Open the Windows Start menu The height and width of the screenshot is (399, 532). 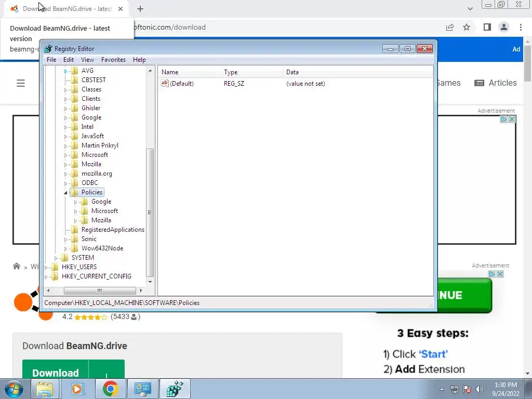point(14,389)
